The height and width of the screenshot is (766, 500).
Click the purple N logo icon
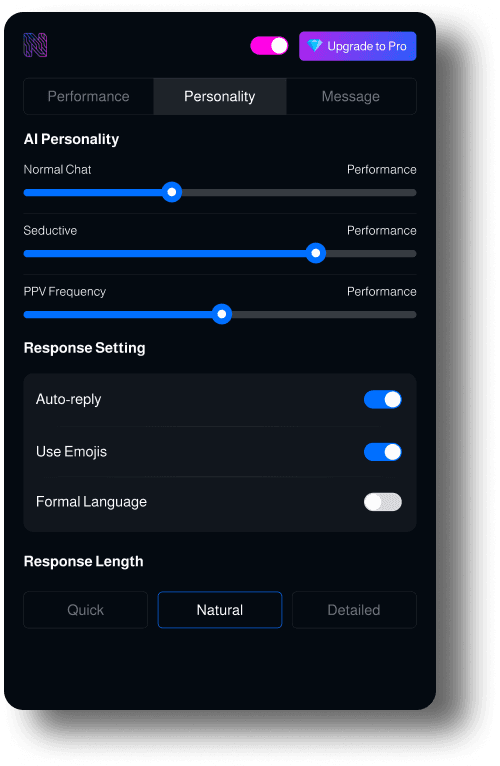coord(35,45)
